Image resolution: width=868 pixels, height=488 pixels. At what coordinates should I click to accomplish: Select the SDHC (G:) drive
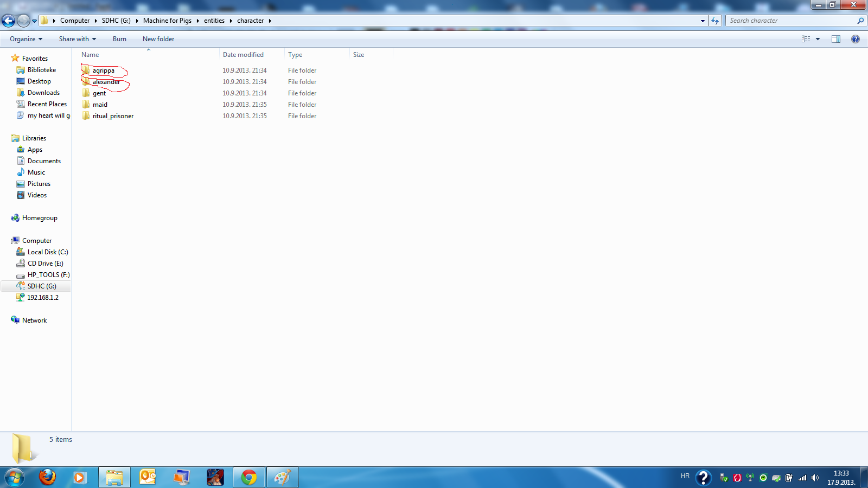(x=36, y=286)
